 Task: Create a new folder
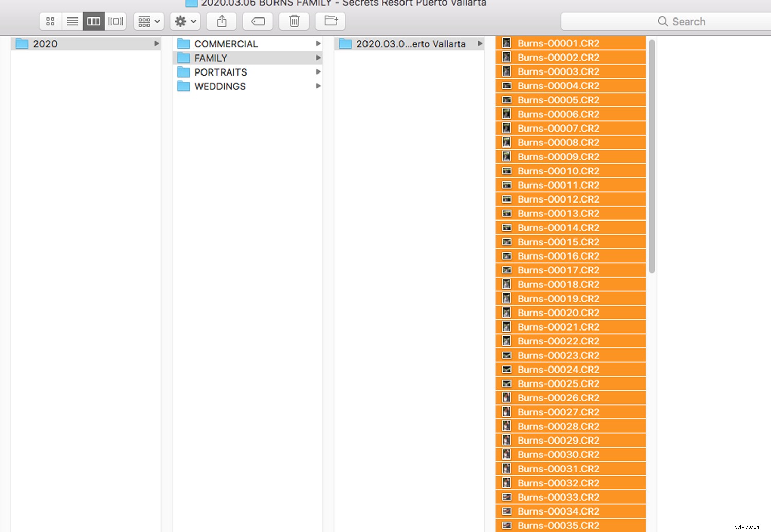pos(329,21)
